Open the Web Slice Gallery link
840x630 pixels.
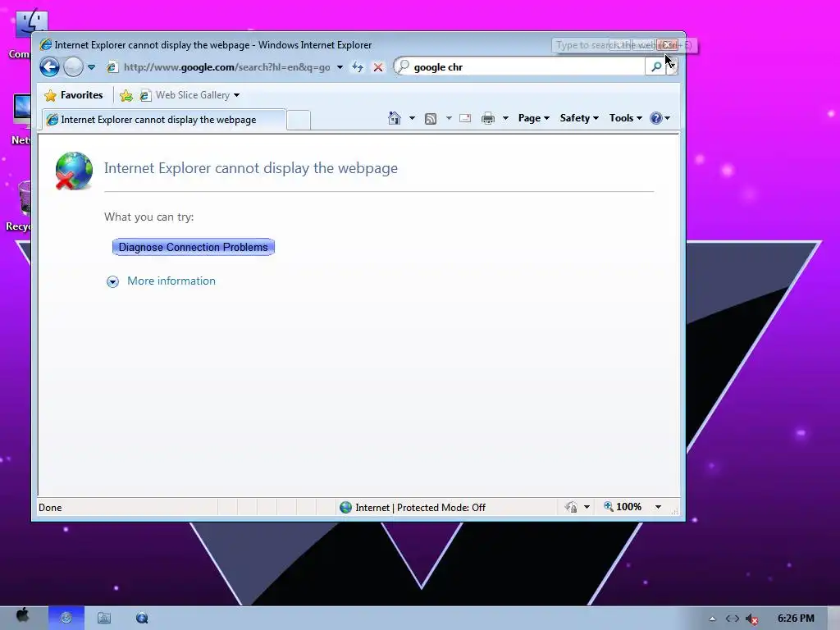coord(185,95)
